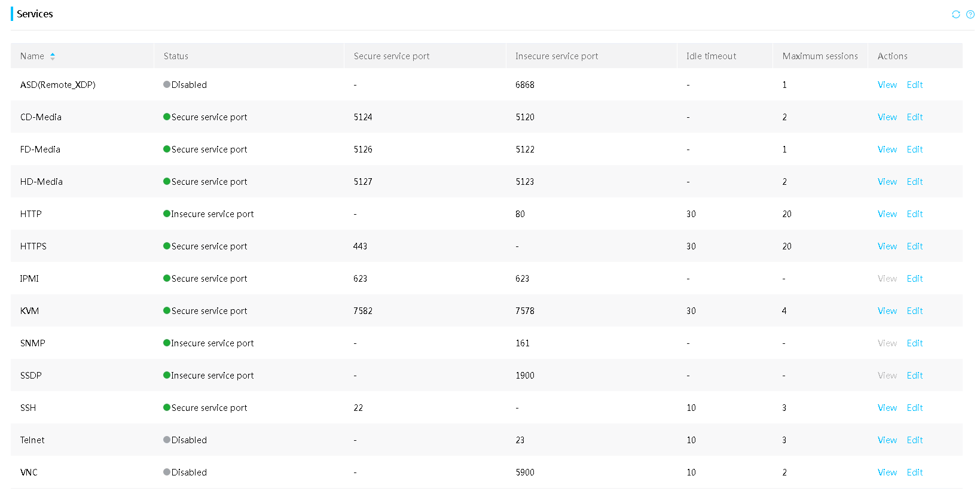View the CD-Media service details
The width and height of the screenshot is (980, 503).
(x=887, y=117)
